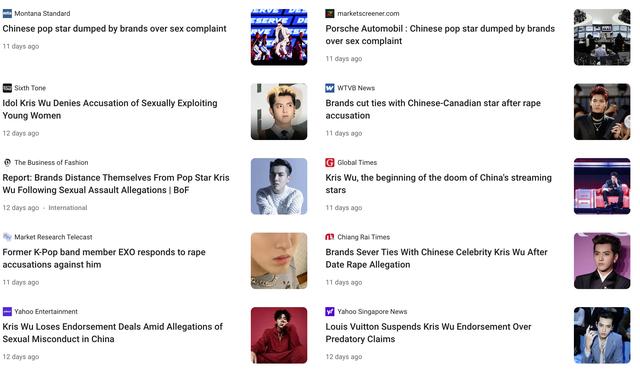Open 'Brands Sever Ties With Chinese Celebrity' headline
Viewport: 640px width, 376px height.
(x=436, y=258)
